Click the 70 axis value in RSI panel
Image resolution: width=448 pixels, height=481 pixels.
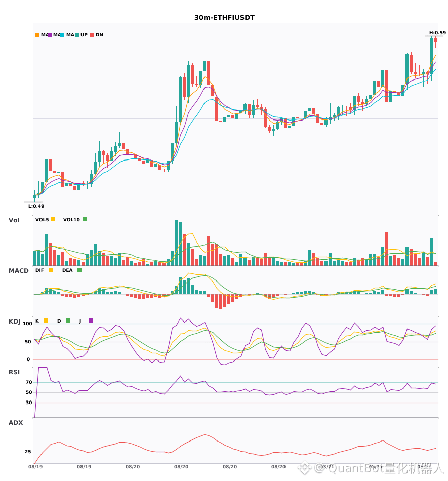pyautogui.click(x=29, y=382)
